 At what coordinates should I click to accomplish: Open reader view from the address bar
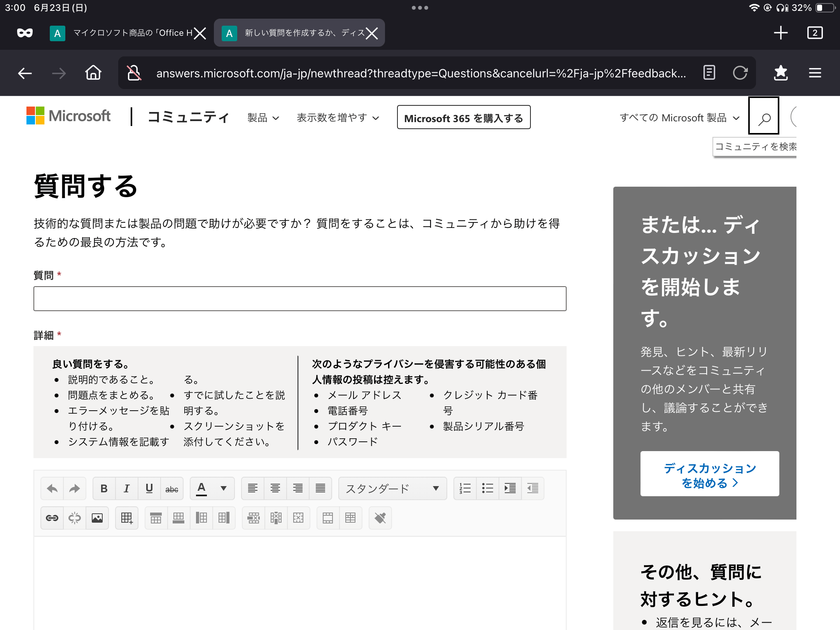tap(709, 73)
